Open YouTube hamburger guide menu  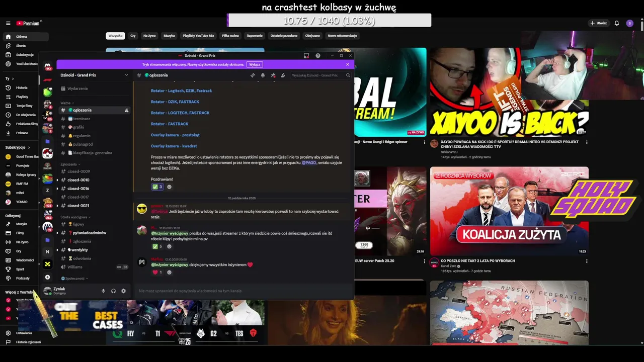tap(8, 23)
